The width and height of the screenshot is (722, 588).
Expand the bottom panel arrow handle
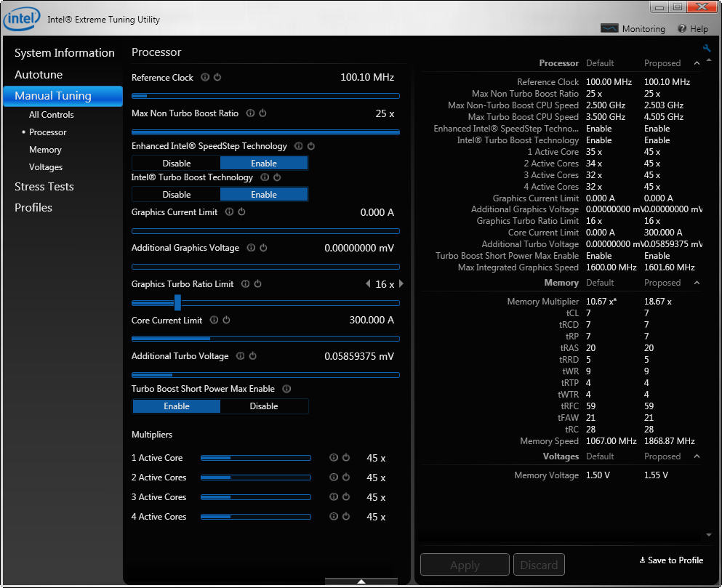tap(361, 581)
